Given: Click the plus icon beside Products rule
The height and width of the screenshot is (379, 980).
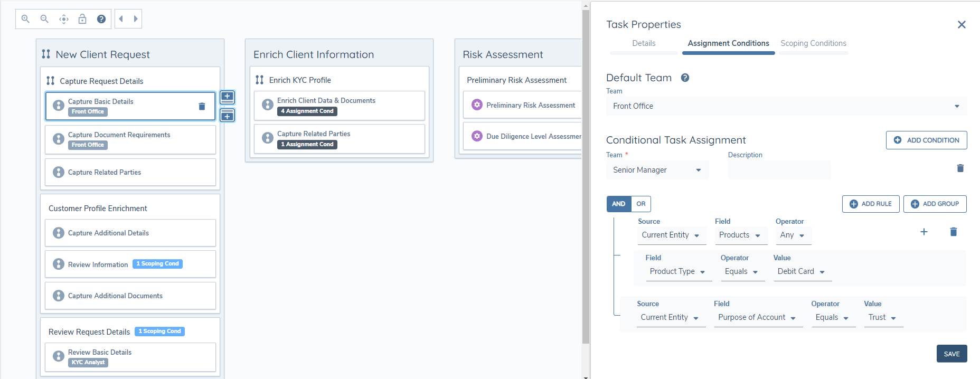Looking at the screenshot, I should click(924, 232).
